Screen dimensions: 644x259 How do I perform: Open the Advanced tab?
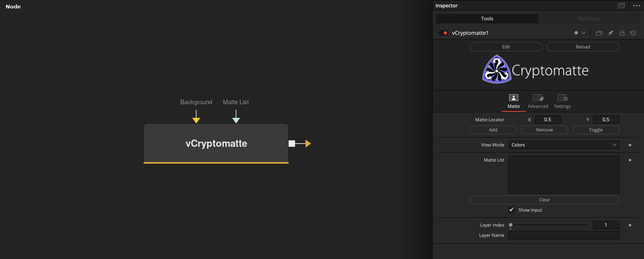click(538, 102)
